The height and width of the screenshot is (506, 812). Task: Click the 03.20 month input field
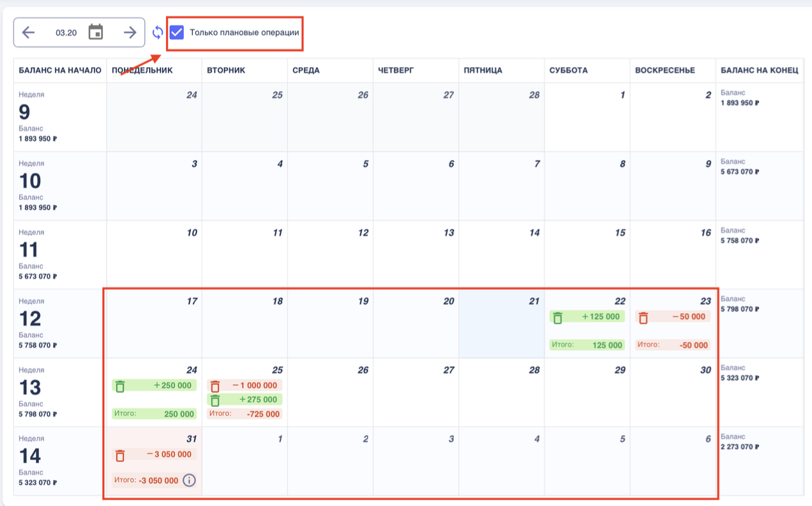66,33
